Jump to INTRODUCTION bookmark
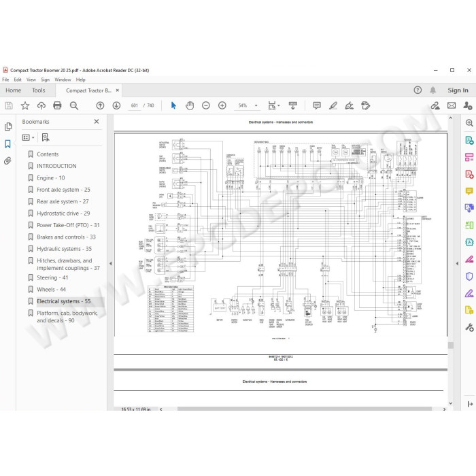 coord(56,166)
